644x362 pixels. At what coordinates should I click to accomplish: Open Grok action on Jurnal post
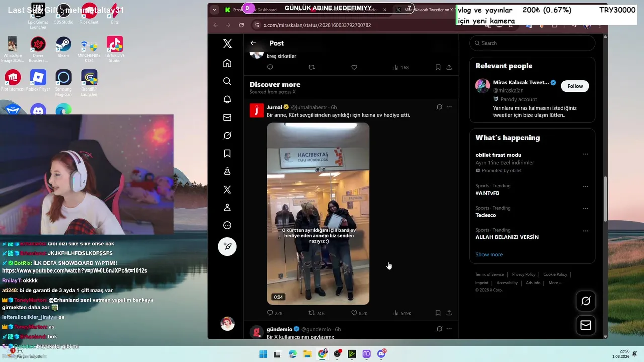(439, 107)
